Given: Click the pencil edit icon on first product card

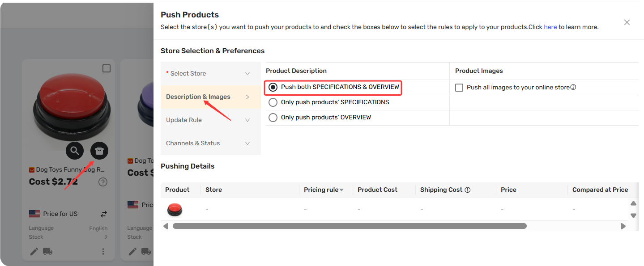Looking at the screenshot, I should 34,251.
